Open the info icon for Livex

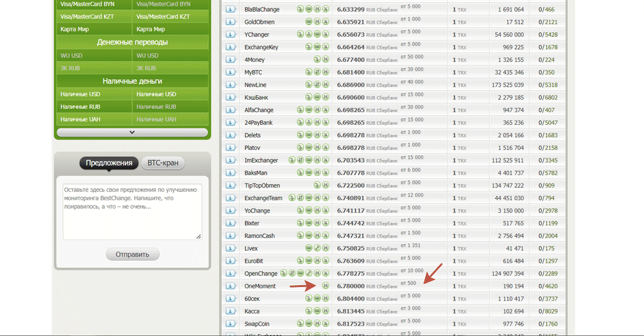coord(231,248)
